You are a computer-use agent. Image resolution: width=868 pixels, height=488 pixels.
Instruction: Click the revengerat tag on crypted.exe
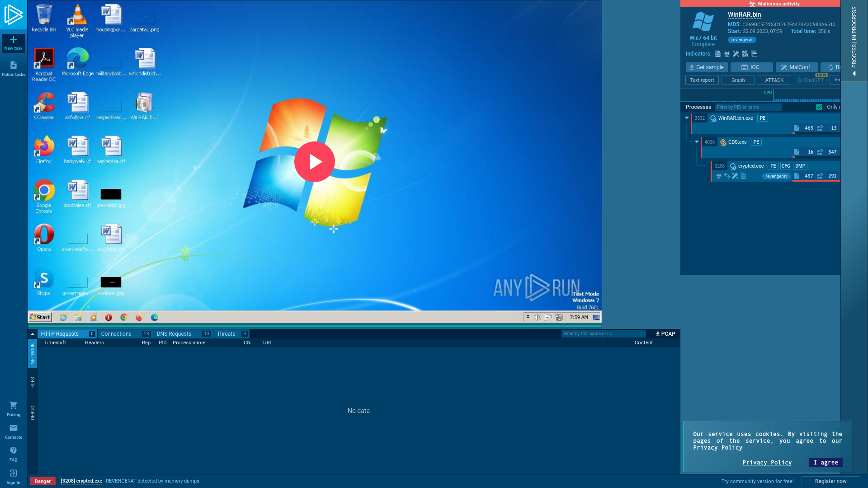click(x=776, y=176)
